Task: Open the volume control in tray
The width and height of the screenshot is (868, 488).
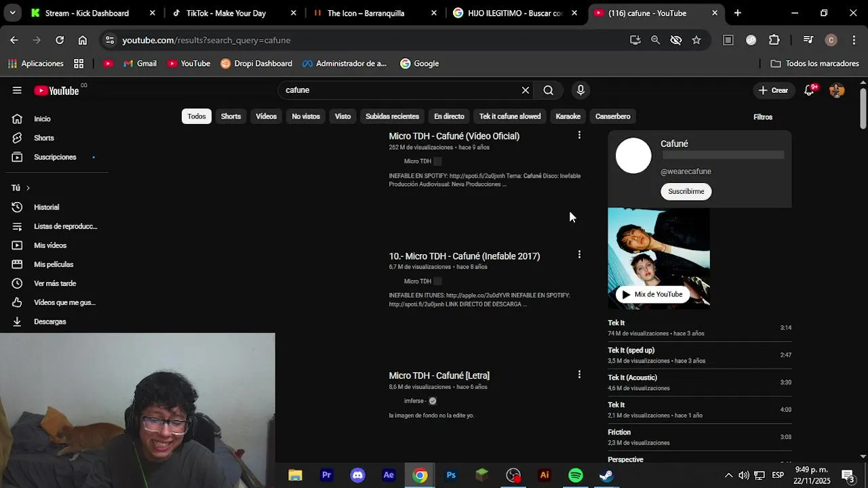Action: pos(744,475)
